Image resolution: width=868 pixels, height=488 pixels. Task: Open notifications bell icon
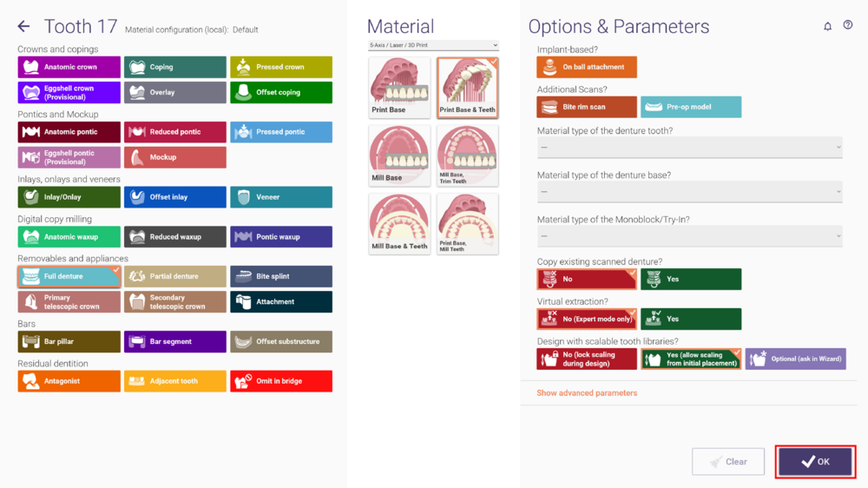pyautogui.click(x=827, y=26)
